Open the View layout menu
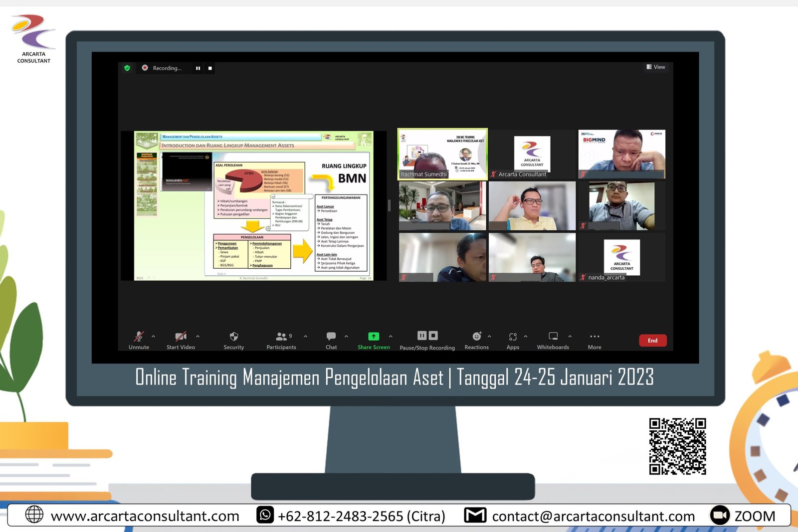This screenshot has height=532, width=798. click(x=656, y=67)
